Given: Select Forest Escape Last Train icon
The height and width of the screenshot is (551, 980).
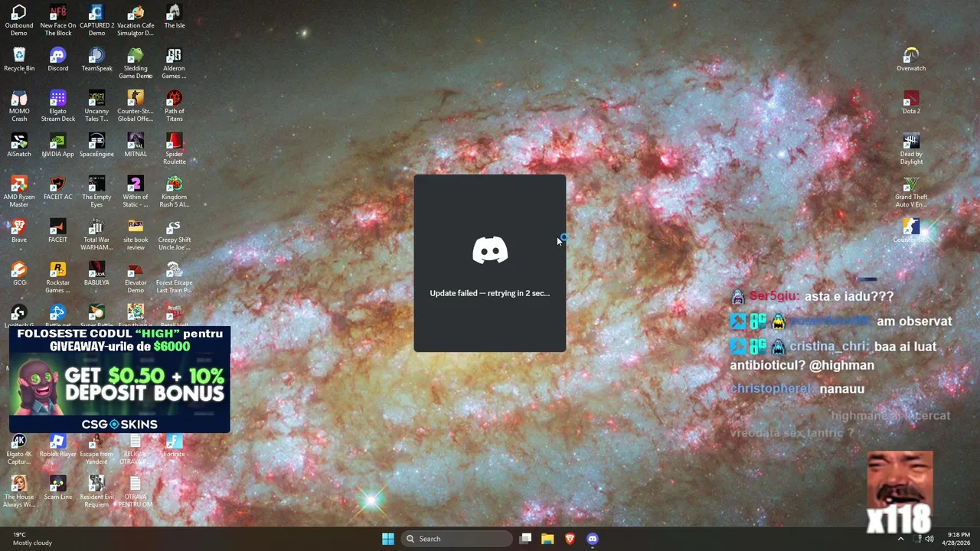Looking at the screenshot, I should tap(174, 278).
